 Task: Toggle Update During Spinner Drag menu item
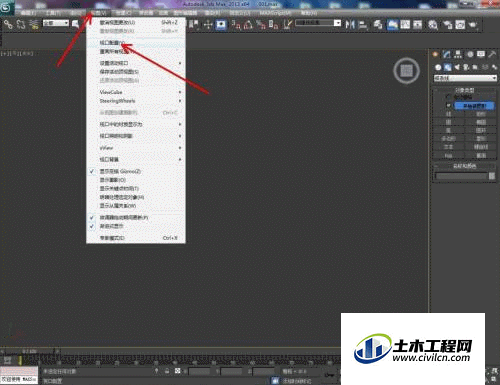[x=136, y=218]
